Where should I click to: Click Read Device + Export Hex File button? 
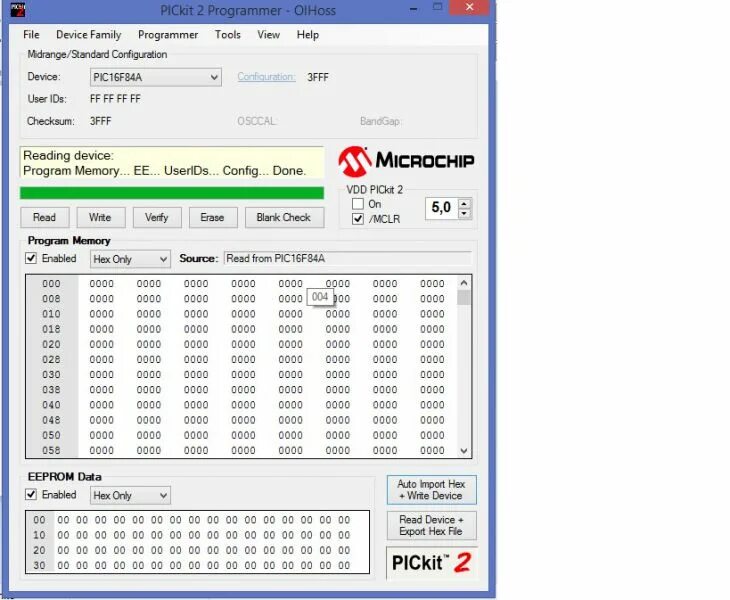point(432,526)
